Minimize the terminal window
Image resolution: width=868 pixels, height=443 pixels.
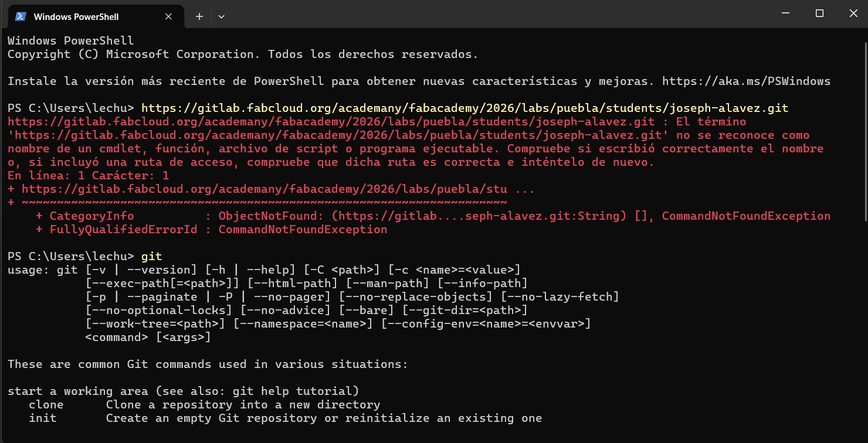[x=785, y=13]
